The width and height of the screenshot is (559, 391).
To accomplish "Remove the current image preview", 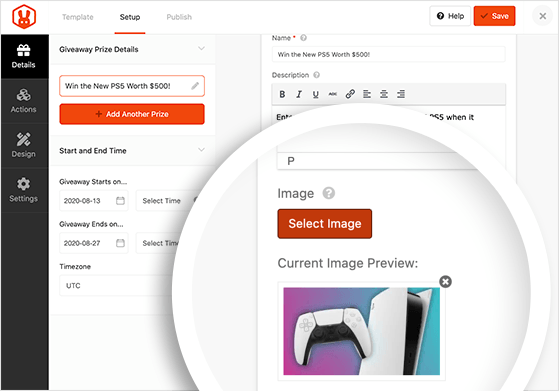I will pyautogui.click(x=445, y=282).
